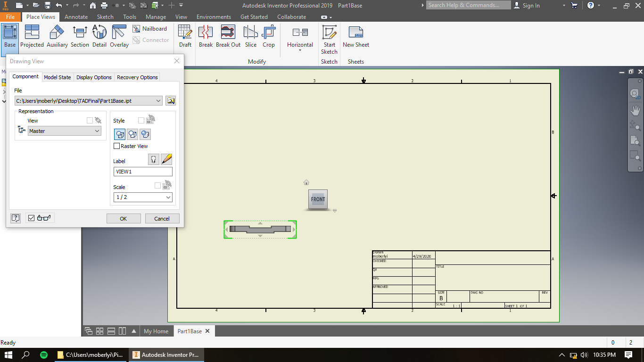The image size is (644, 362).
Task: Close the Part1Base document tab
Action: point(208,331)
